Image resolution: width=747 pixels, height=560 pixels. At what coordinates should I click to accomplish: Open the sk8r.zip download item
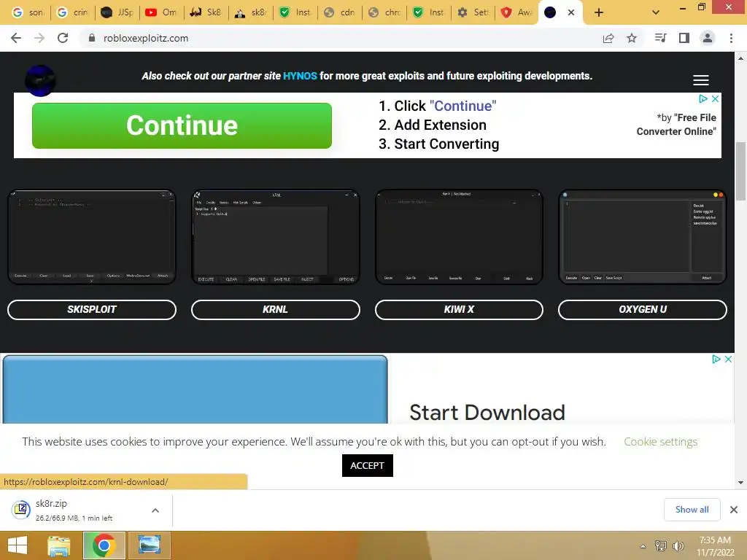click(74, 510)
